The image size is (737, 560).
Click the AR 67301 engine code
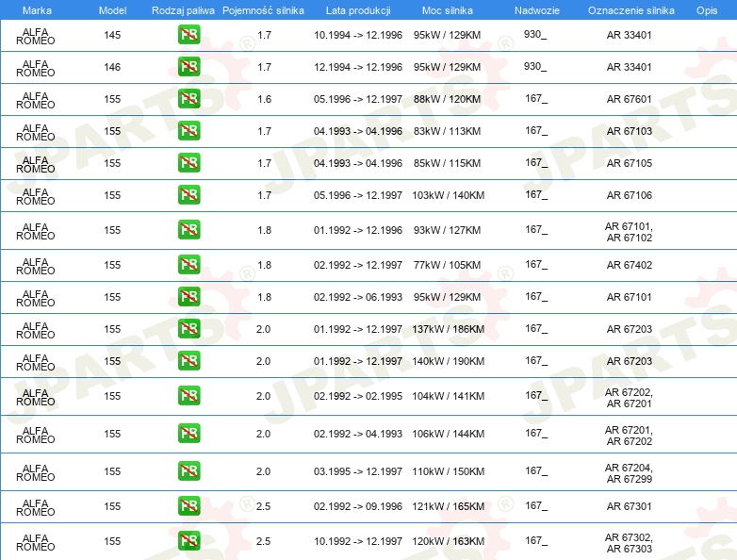[629, 506]
